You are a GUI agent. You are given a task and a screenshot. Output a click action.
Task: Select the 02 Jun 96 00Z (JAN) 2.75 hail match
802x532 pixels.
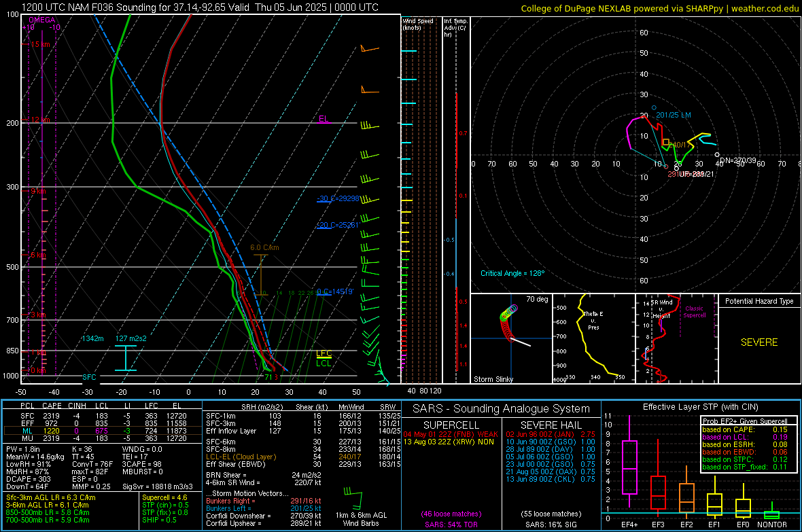coord(551,434)
